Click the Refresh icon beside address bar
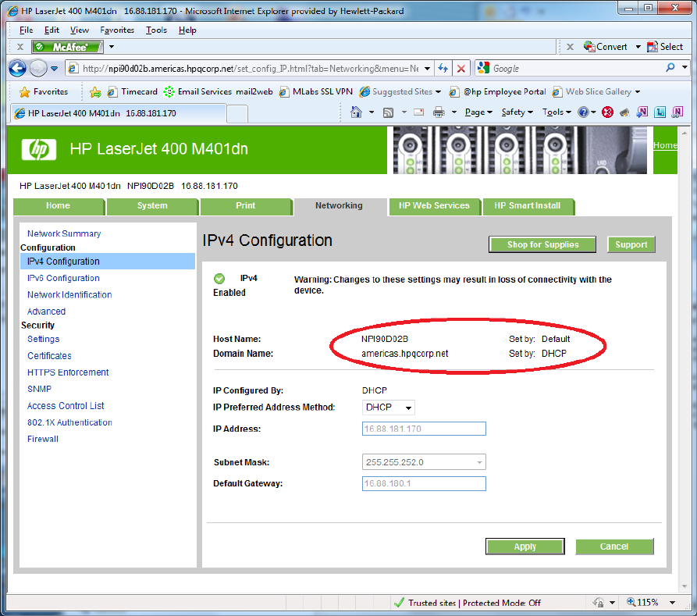 443,69
